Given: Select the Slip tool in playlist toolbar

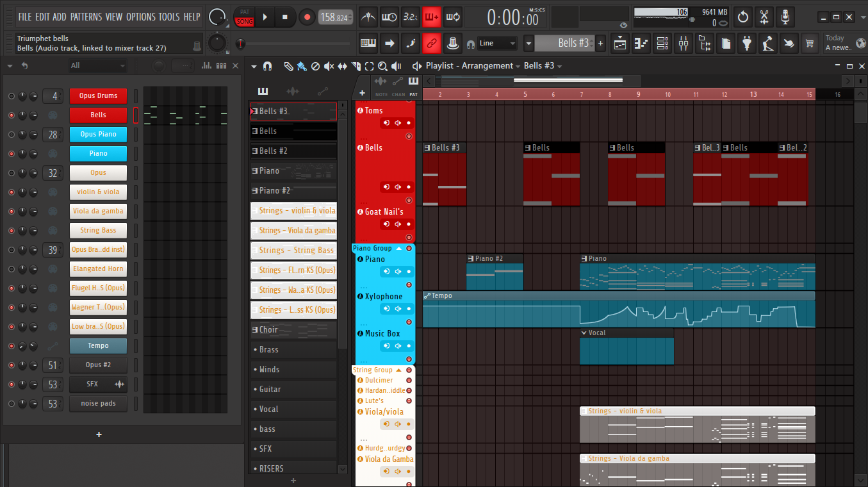Looking at the screenshot, I should pyautogui.click(x=342, y=66).
